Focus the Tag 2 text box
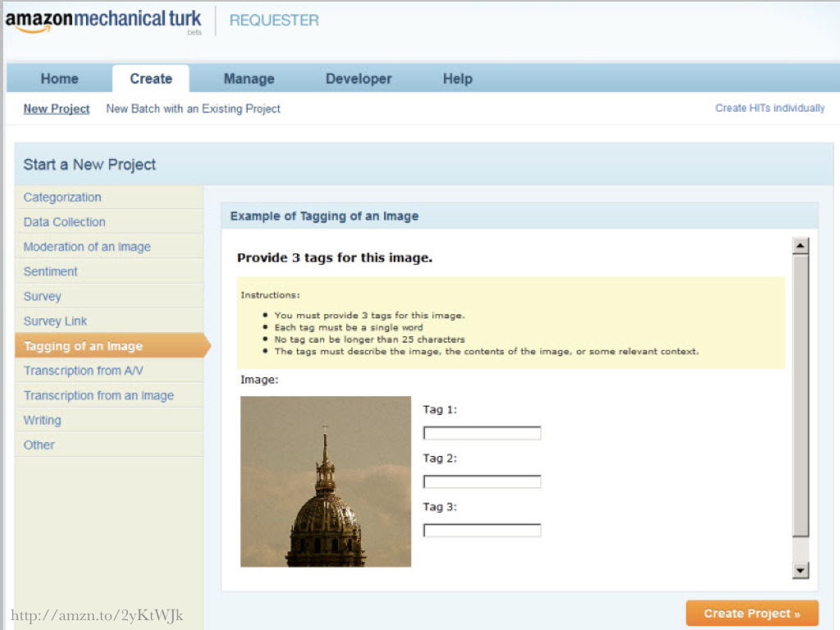The height and width of the screenshot is (630, 840). 482,482
